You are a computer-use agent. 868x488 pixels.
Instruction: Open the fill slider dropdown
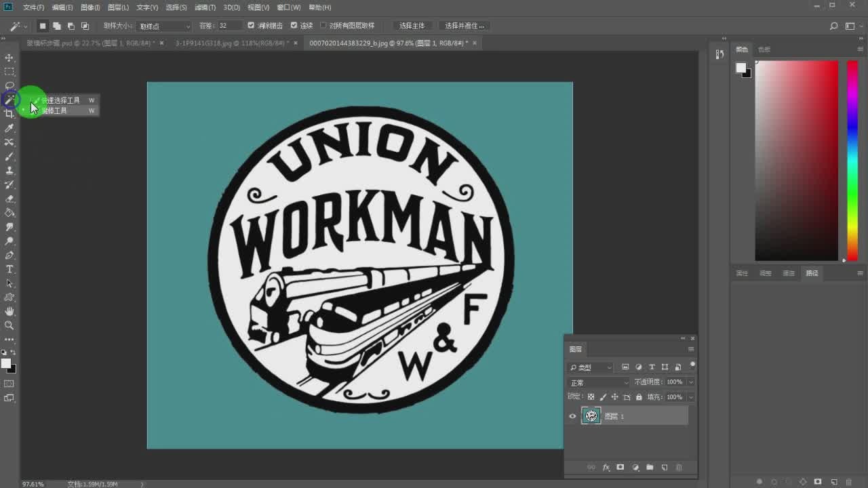pos(690,397)
